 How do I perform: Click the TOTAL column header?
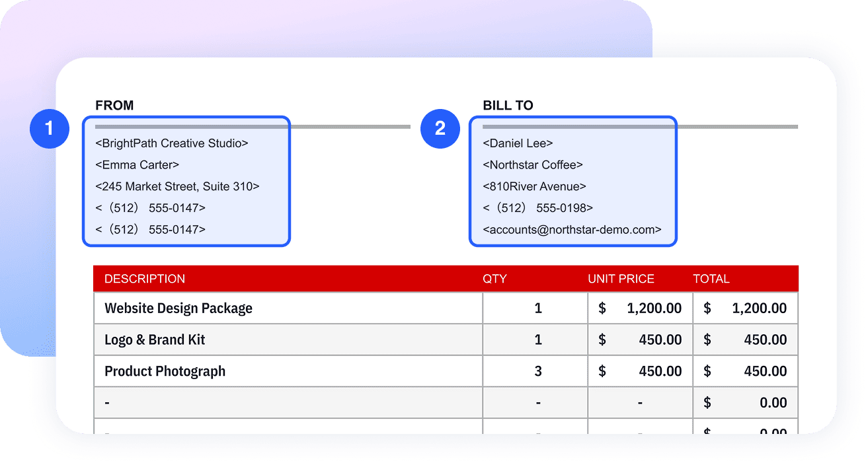coord(711,279)
